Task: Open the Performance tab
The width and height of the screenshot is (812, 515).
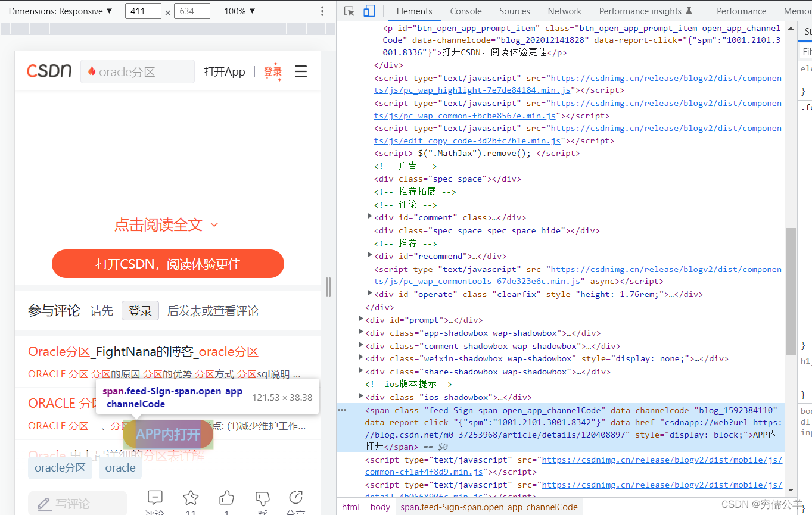Action: [x=742, y=11]
